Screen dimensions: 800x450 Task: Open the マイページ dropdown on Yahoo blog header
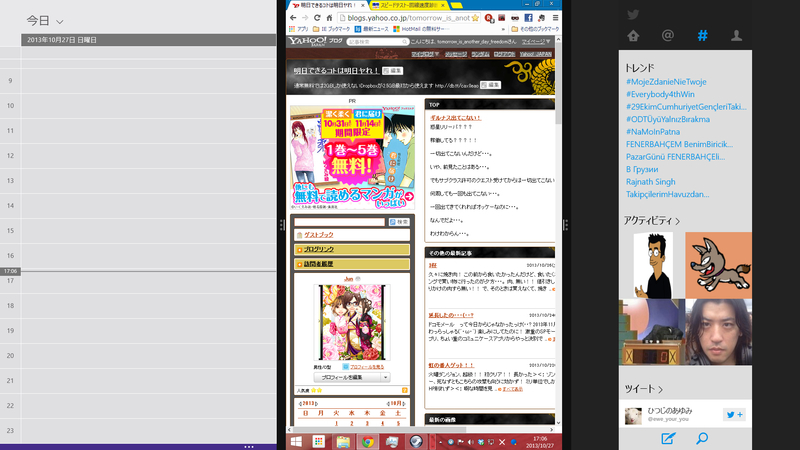click(536, 41)
